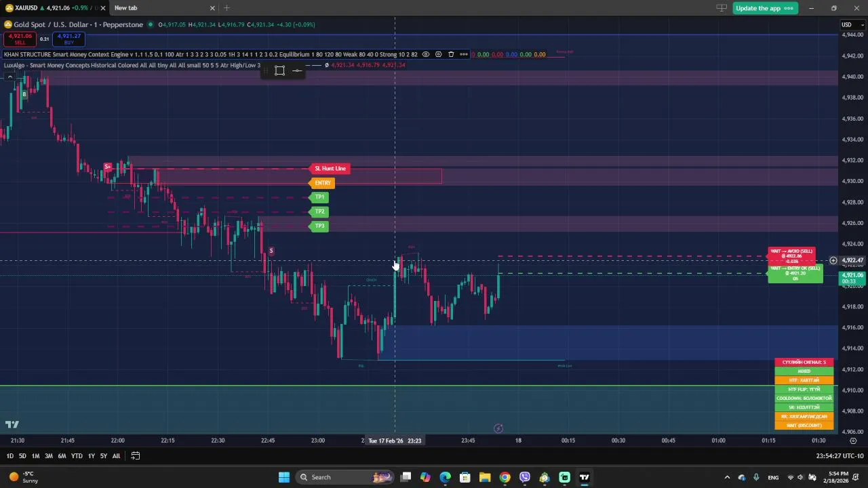The width and height of the screenshot is (868, 488).
Task: Open Viber in the taskbar
Action: coord(525,477)
